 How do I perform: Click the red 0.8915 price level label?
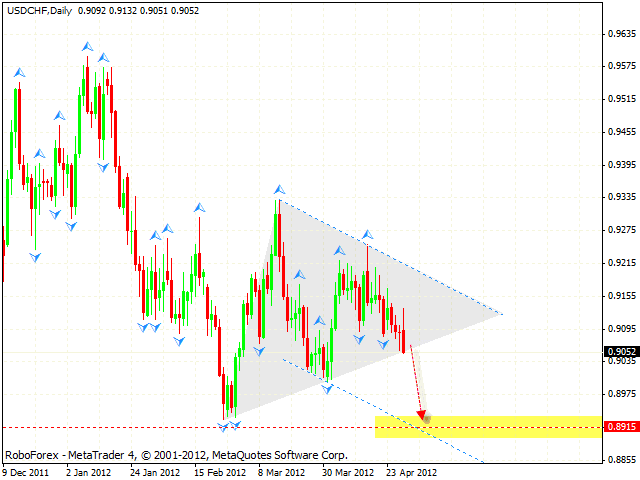tap(619, 427)
